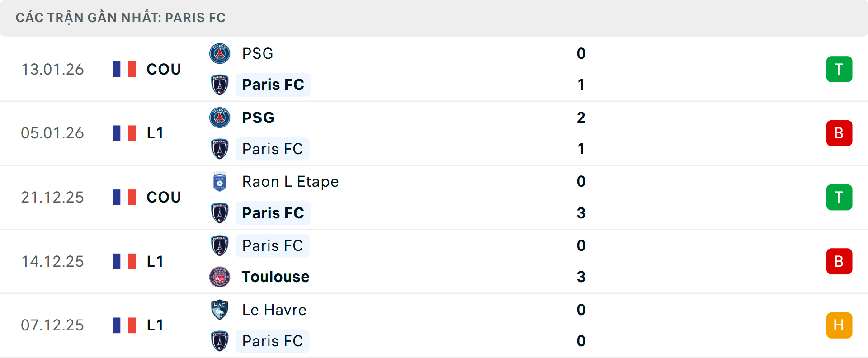Click French flag beside 13.01.26 COU
868x358 pixels.
coord(124,69)
